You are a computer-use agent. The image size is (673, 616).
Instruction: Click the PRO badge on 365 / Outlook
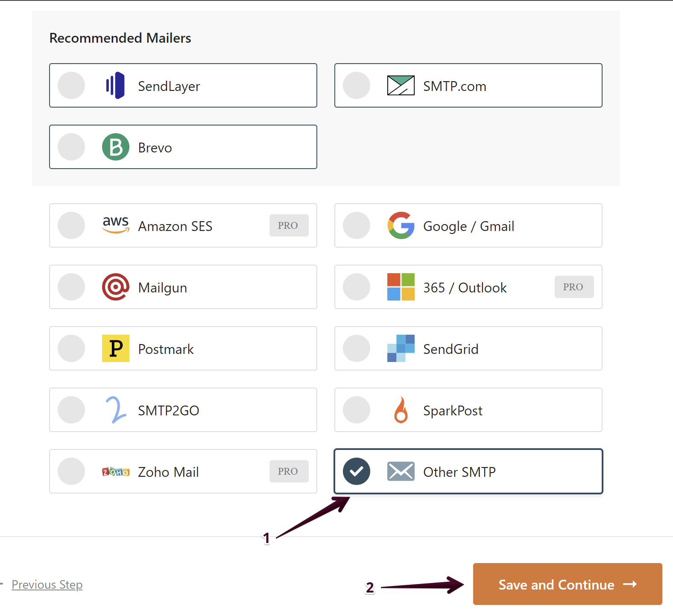coord(574,287)
